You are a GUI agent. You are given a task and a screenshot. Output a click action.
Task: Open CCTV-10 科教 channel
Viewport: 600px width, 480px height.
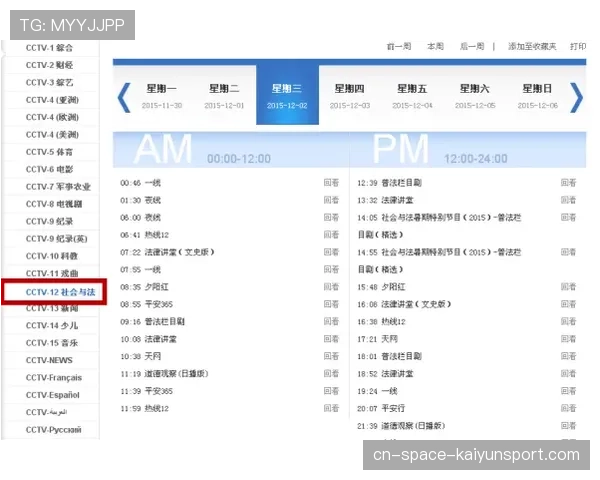click(52, 256)
